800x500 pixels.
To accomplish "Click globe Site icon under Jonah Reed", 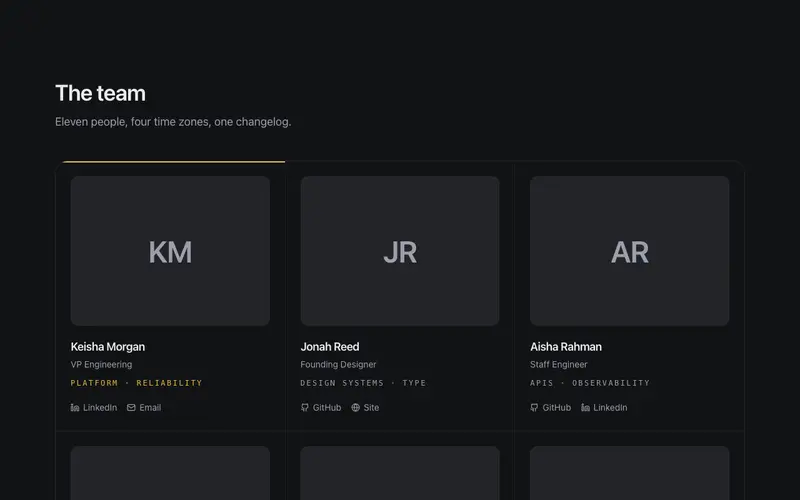I will click(356, 408).
